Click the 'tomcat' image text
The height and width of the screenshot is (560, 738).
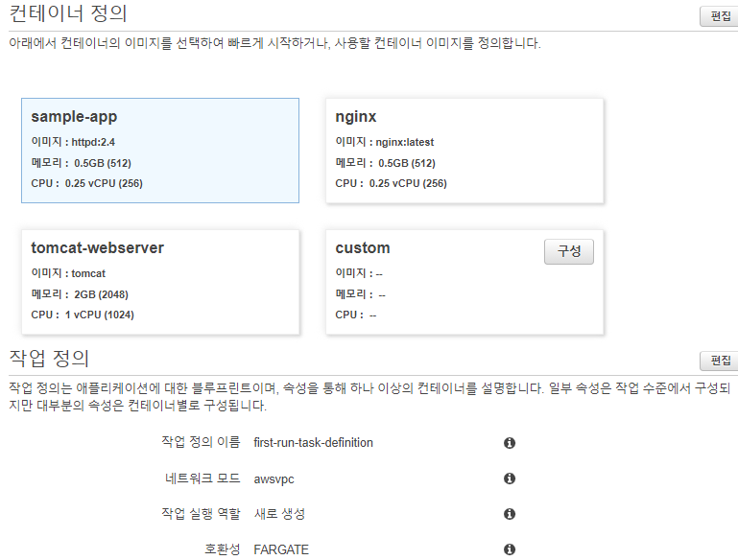pos(88,273)
